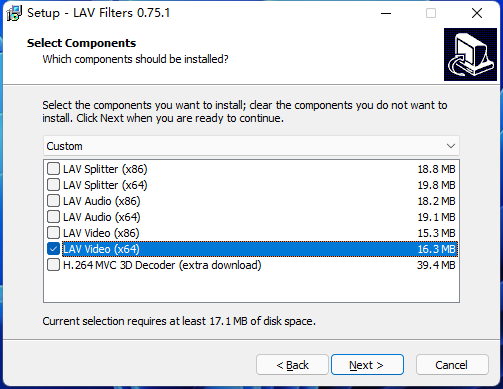Select H.264 MVC 3D Decoder (extra download) label
This screenshot has height=389, width=503.
(x=162, y=265)
